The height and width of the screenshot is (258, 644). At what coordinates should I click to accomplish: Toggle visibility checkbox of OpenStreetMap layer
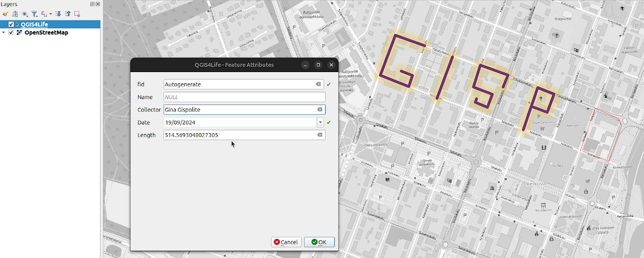[x=11, y=33]
